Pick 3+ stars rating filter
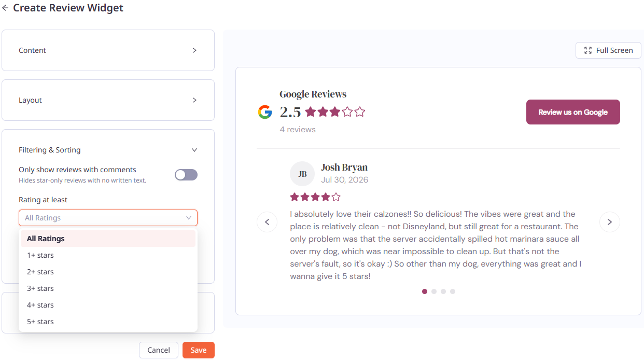This screenshot has height=362, width=644. click(x=108, y=288)
